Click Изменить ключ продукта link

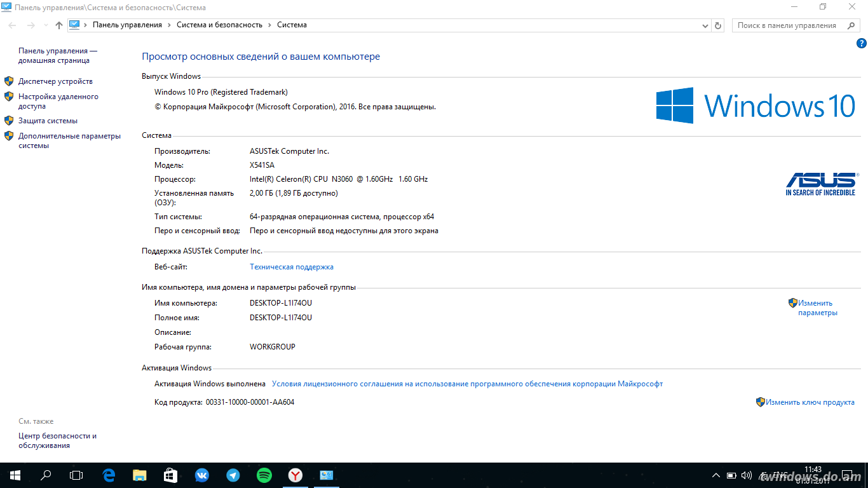tap(810, 402)
